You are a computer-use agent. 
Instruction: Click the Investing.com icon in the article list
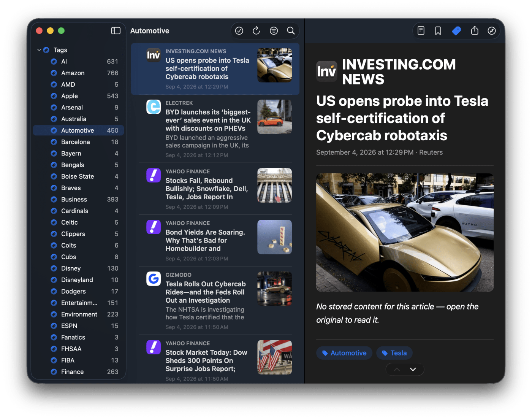coord(154,55)
